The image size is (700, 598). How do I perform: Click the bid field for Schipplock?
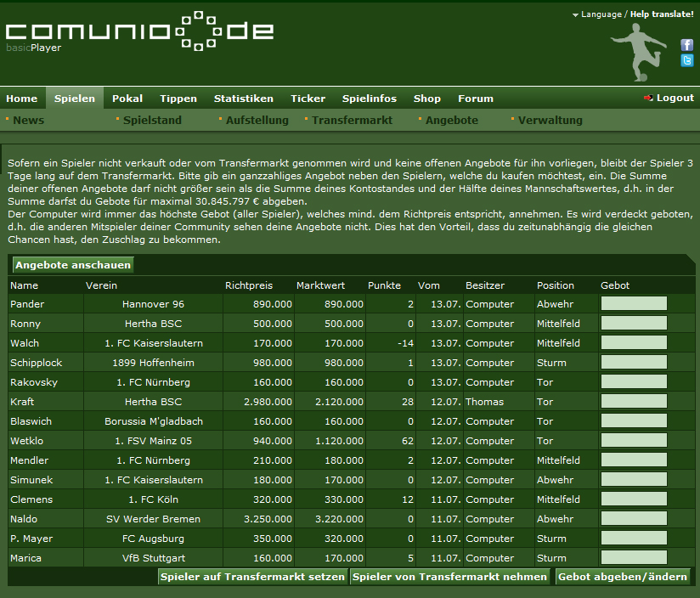click(634, 362)
